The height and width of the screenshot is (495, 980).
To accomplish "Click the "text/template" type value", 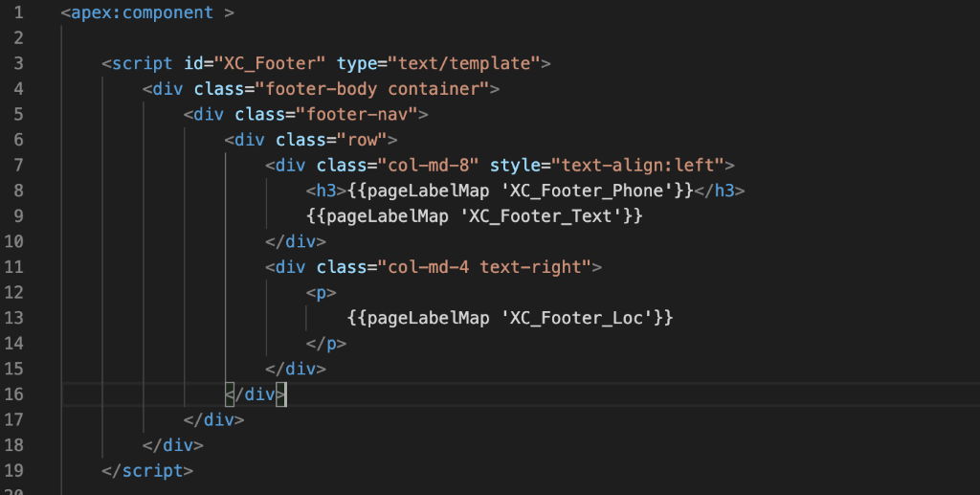I will (464, 64).
